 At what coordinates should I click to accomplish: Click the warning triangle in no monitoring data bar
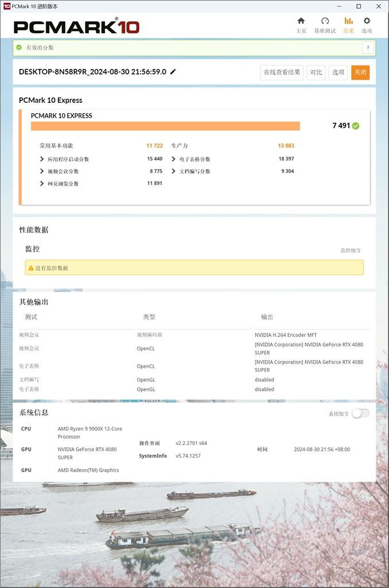[31, 268]
